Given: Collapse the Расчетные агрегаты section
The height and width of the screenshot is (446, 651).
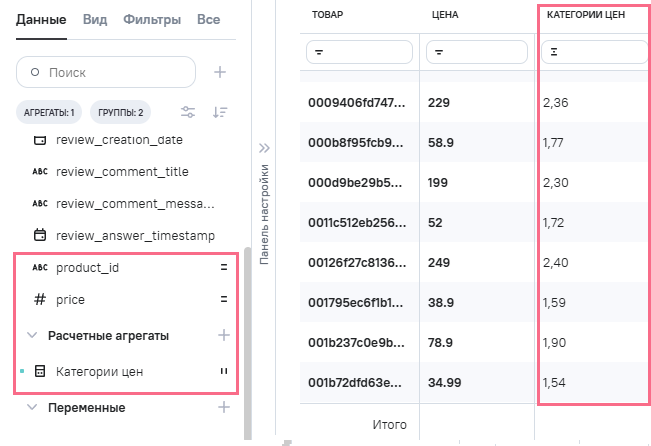Looking at the screenshot, I should click(x=32, y=336).
